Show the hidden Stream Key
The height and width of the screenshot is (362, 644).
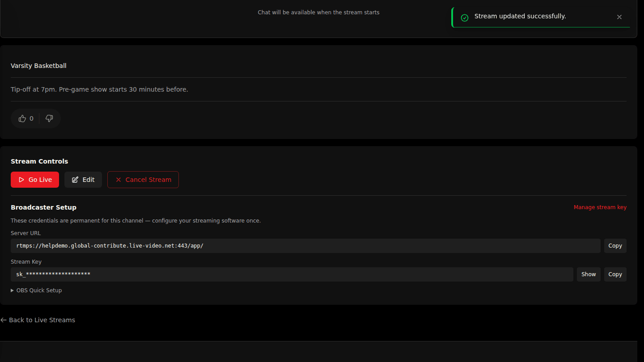pyautogui.click(x=589, y=274)
